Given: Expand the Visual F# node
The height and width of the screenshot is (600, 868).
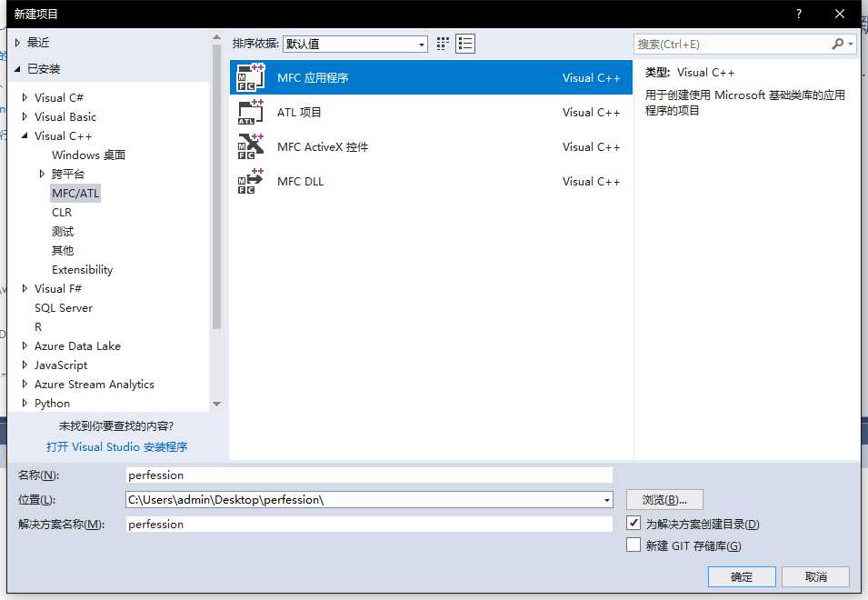Looking at the screenshot, I should (x=25, y=288).
